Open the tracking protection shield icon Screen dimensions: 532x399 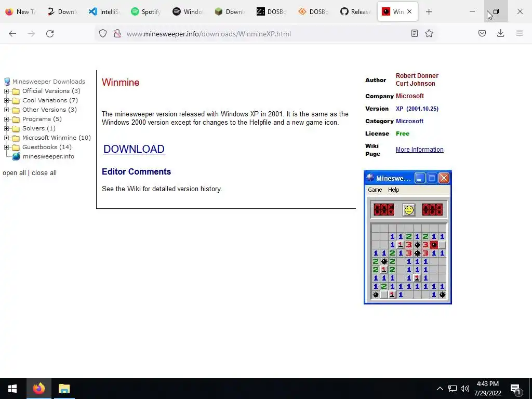[x=103, y=34]
